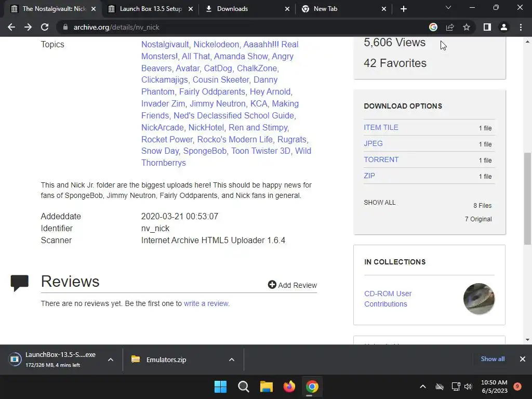Open CD-ROM User Contributions collection link

[388, 299]
